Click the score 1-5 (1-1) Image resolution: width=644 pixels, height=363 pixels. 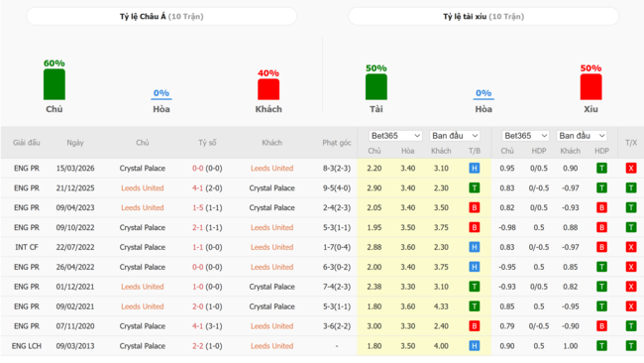pyautogui.click(x=207, y=207)
